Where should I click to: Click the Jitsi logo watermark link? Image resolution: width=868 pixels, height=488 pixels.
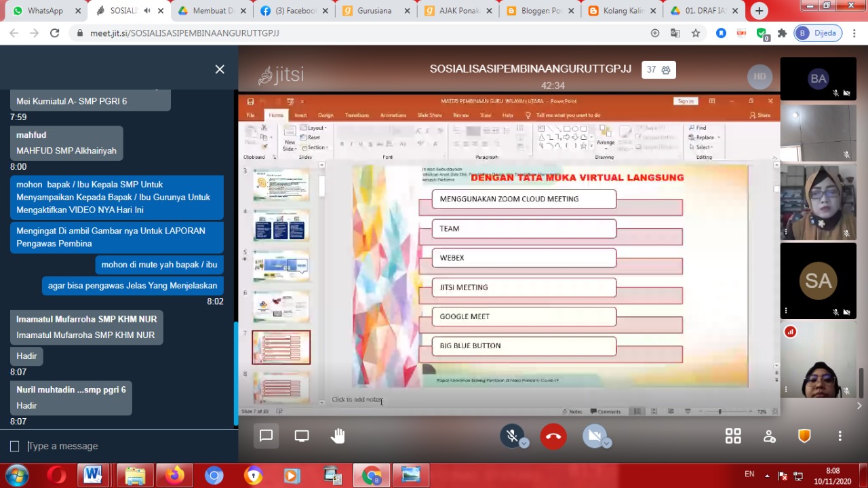click(x=281, y=75)
